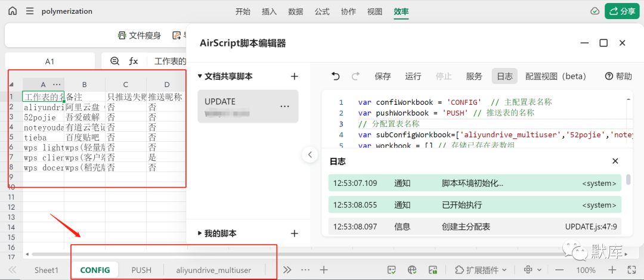Click undo in script editor
Image resolution: width=644 pixels, height=280 pixels.
pos(336,76)
